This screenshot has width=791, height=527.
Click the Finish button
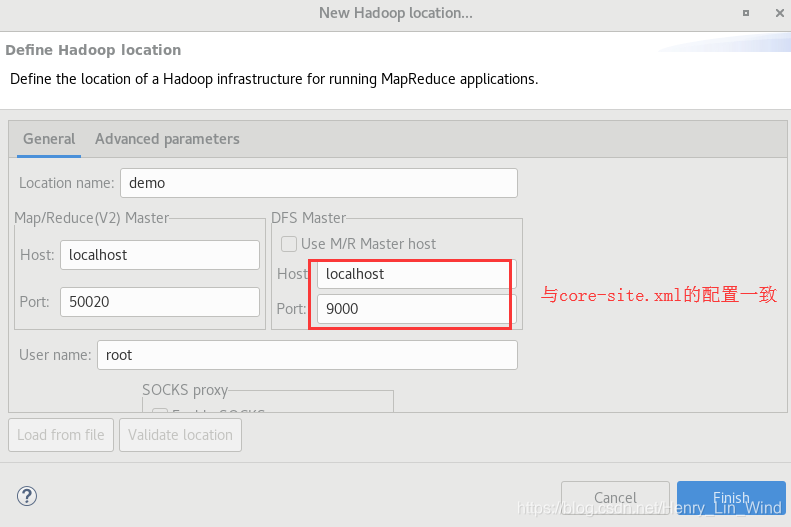pyautogui.click(x=731, y=498)
